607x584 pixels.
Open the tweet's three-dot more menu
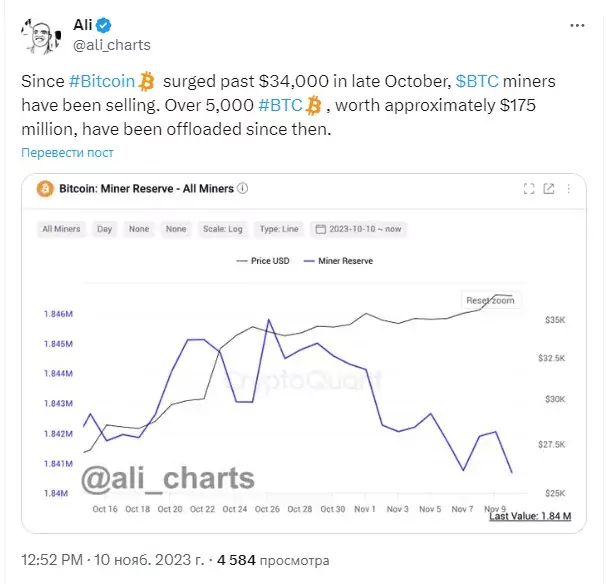(x=577, y=26)
